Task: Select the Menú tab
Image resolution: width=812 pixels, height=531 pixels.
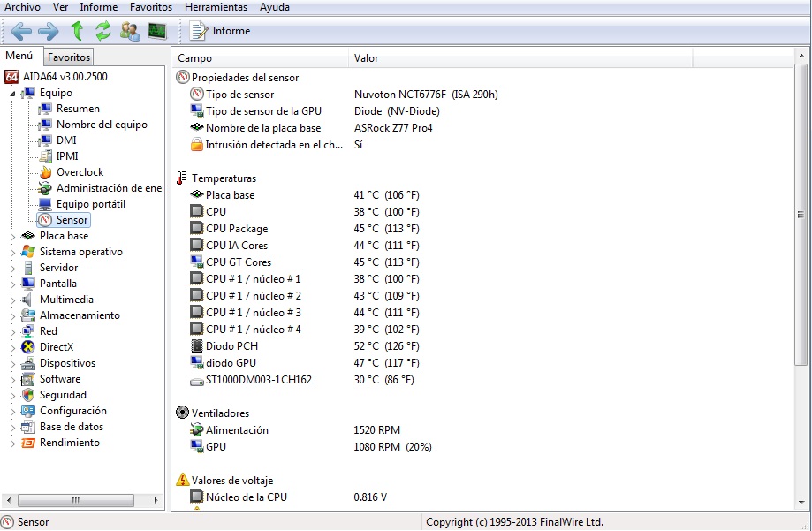Action: (19, 56)
